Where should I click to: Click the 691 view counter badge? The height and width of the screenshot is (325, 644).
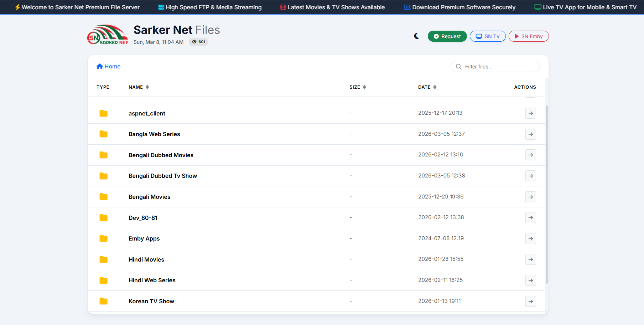tap(198, 42)
